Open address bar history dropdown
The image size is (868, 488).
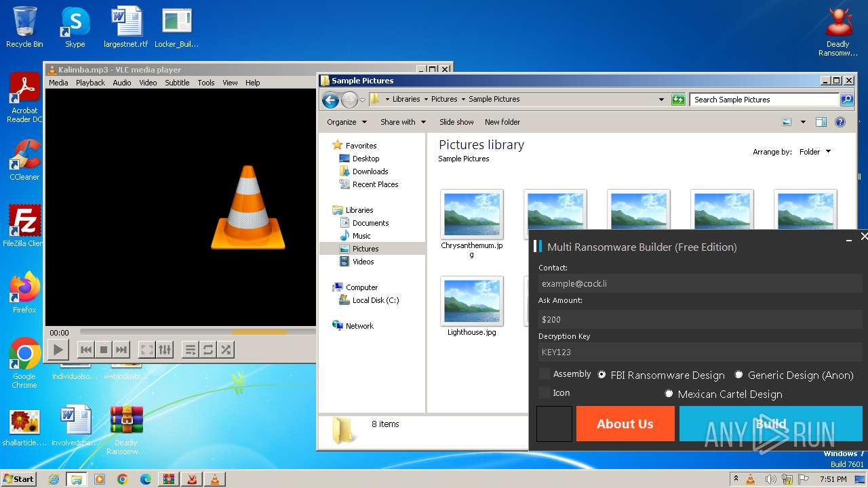coord(661,100)
